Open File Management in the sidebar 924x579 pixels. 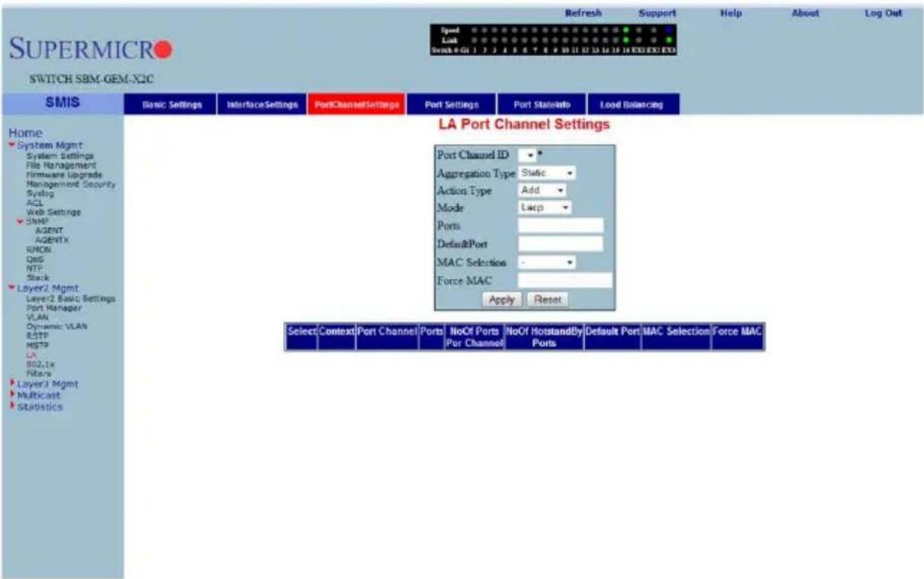(61, 164)
